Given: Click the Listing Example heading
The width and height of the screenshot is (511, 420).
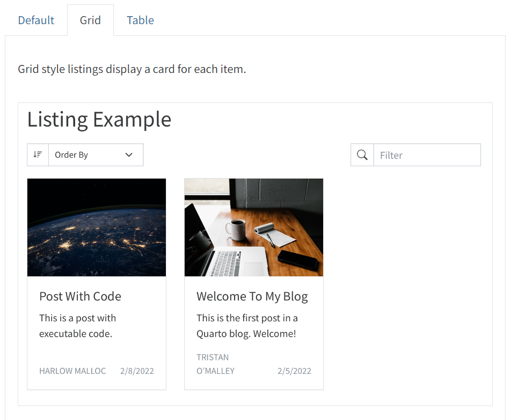Looking at the screenshot, I should 99,119.
